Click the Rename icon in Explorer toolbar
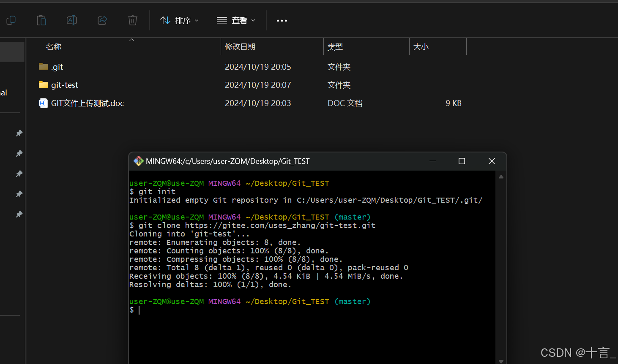Viewport: 618px width, 364px height. tap(72, 20)
